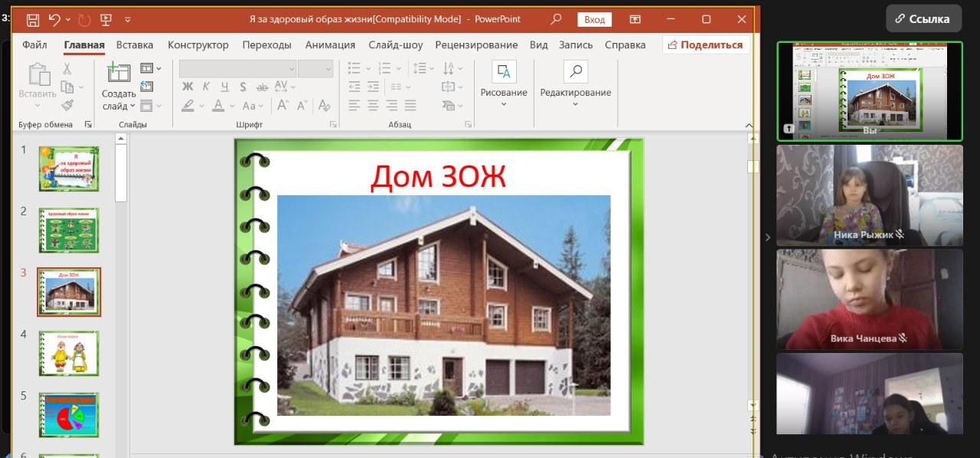Toggle text shadow S formatting

click(x=243, y=87)
